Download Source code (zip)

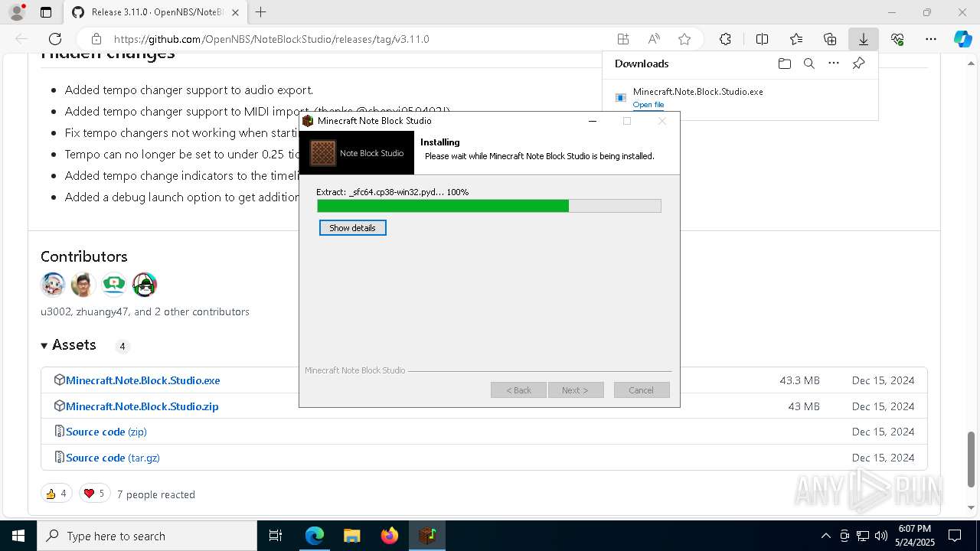pyautogui.click(x=106, y=432)
